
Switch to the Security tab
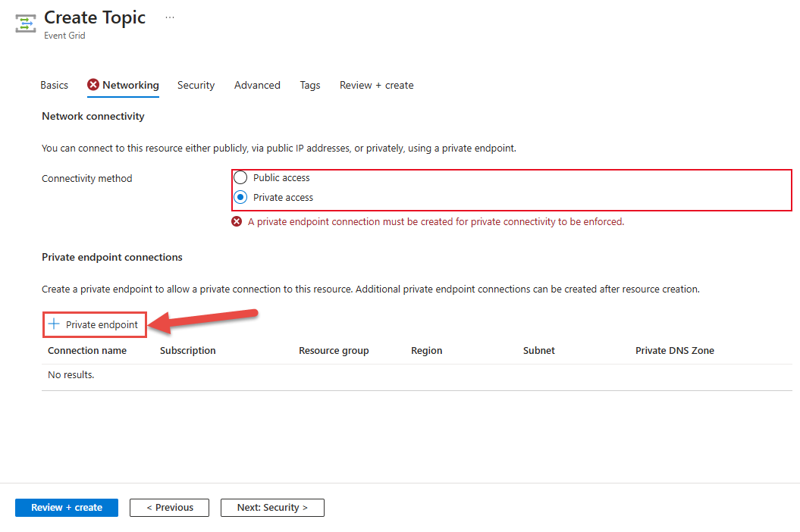(196, 85)
